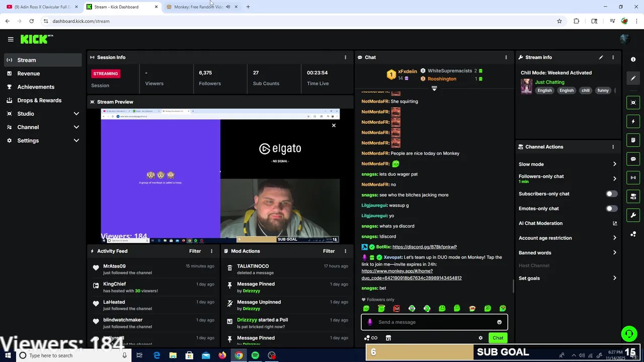This screenshot has height=362, width=644.
Task: Enable Emotes-only chat
Action: tap(611, 209)
